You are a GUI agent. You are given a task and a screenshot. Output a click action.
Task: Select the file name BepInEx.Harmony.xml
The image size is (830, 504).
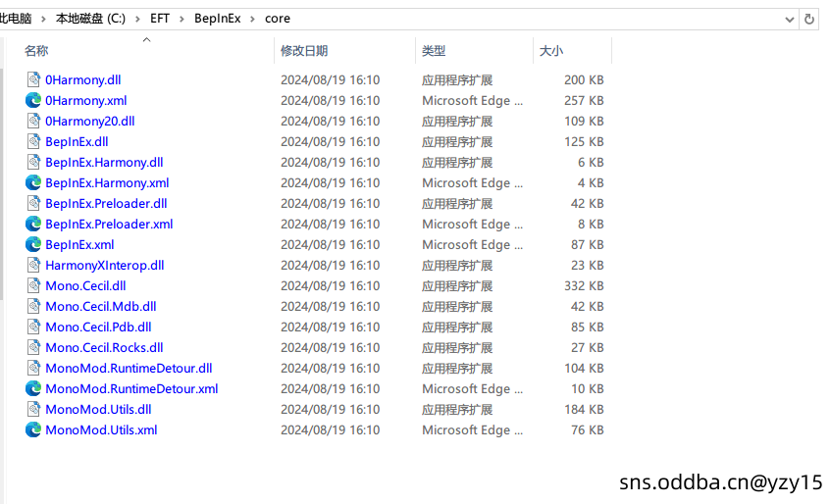point(107,183)
